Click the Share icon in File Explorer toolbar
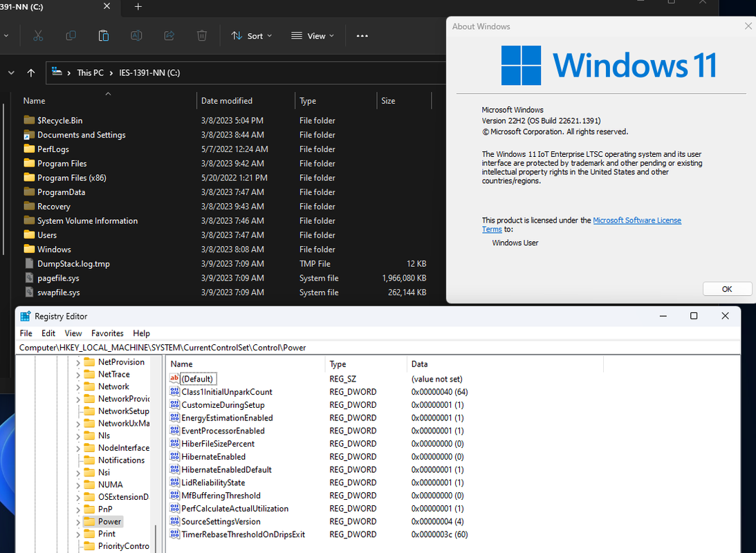Screen dimensions: 756x553 (169, 36)
